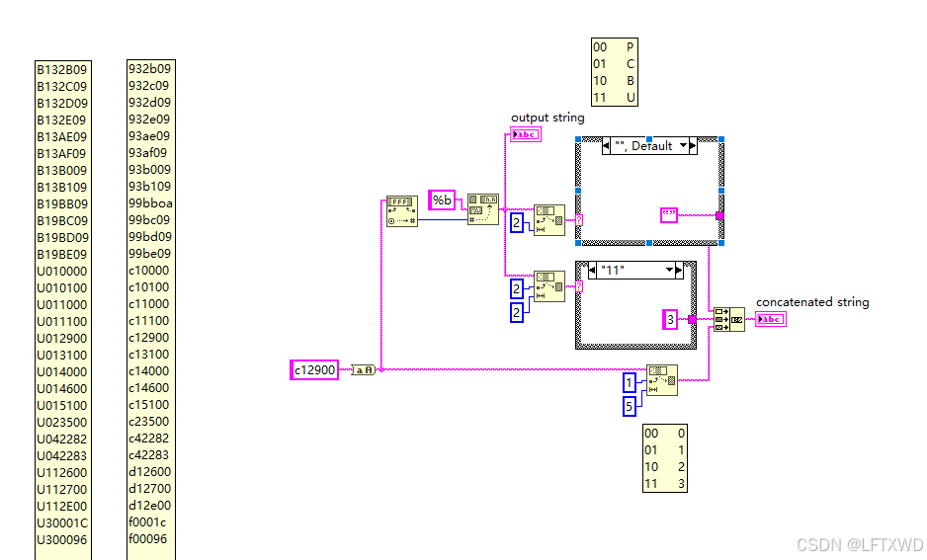Open the case list dropdown beside "11"

pos(670,271)
